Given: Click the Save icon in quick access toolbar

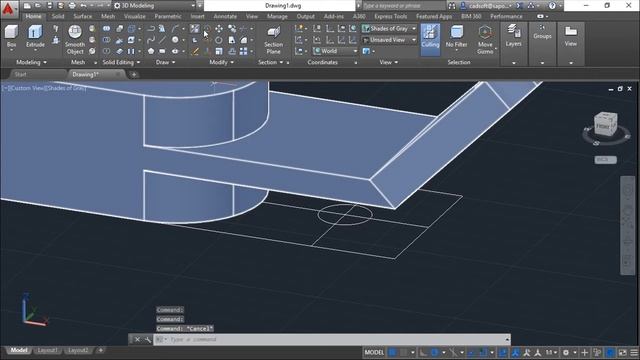Looking at the screenshot, I should (49, 6).
